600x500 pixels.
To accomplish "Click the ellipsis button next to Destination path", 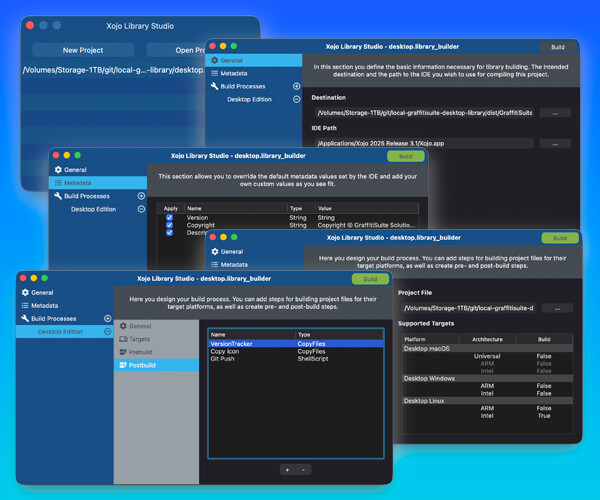I will (555, 113).
